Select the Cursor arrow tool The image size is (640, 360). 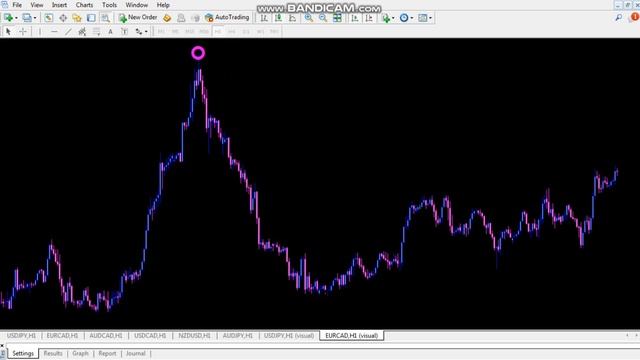click(8, 31)
